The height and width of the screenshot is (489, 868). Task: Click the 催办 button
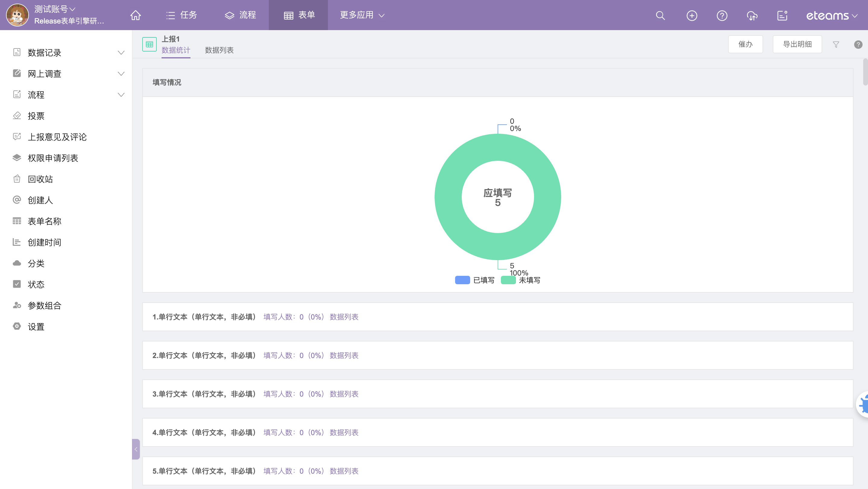point(745,45)
